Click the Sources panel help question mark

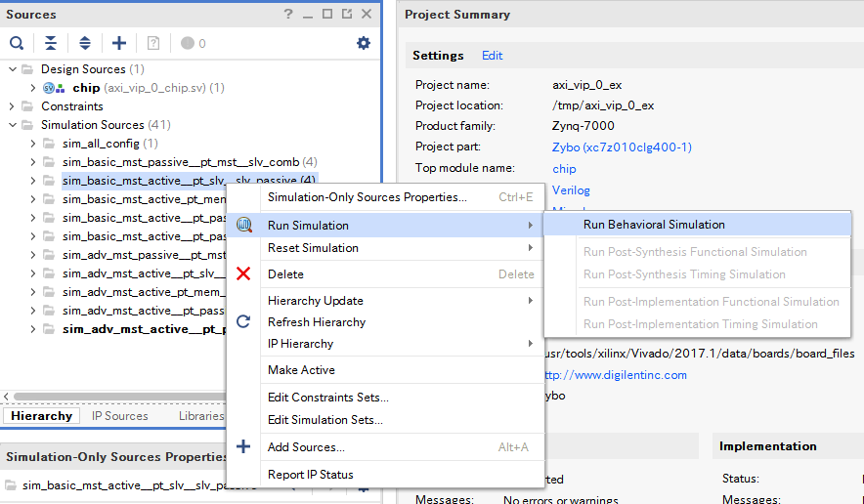tap(288, 14)
